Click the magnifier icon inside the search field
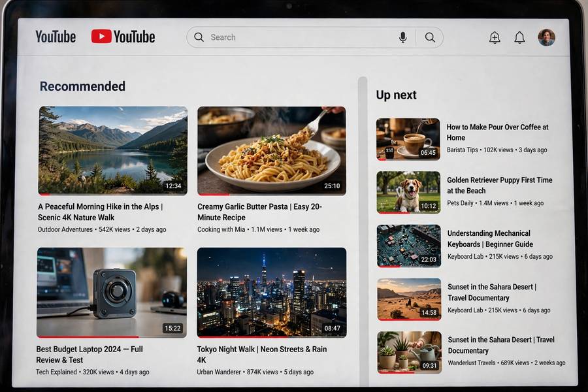 tap(199, 37)
